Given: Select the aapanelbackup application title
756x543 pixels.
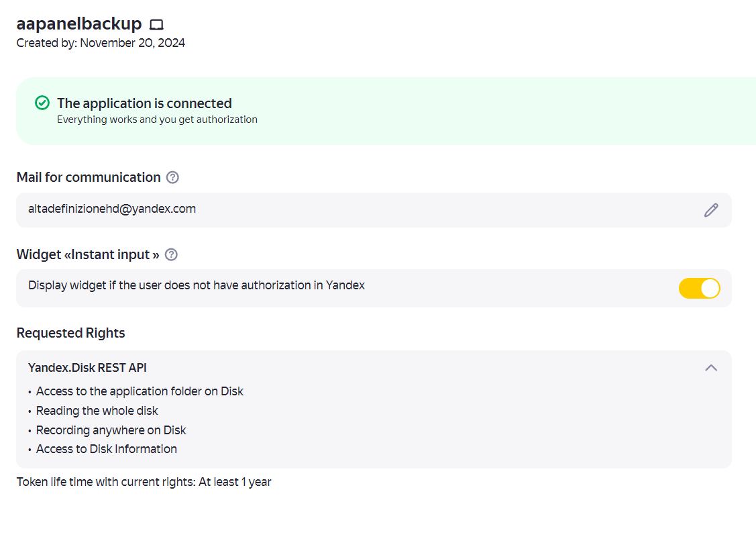Looking at the screenshot, I should [79, 24].
